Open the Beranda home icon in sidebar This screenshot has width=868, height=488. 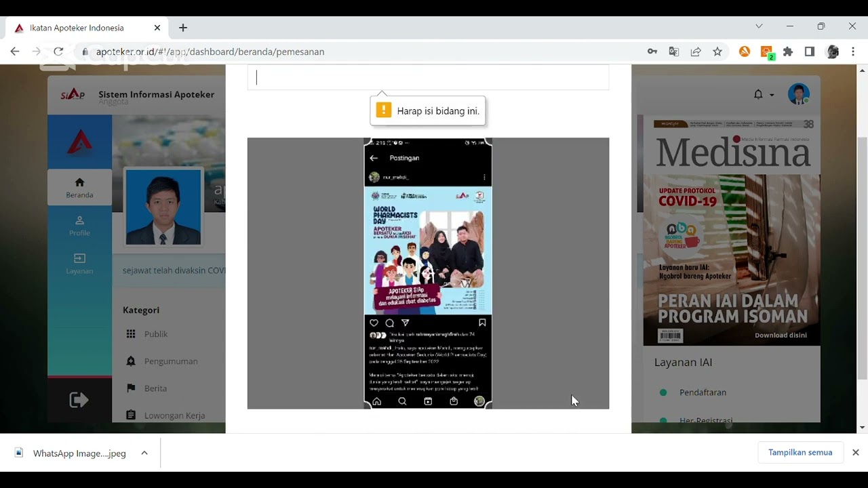pos(79,182)
